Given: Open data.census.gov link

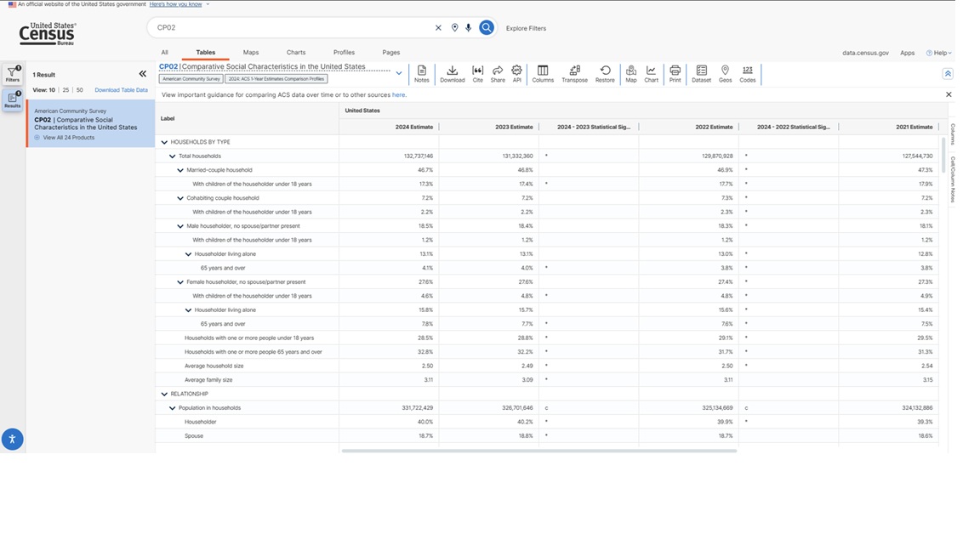Looking at the screenshot, I should click(865, 53).
